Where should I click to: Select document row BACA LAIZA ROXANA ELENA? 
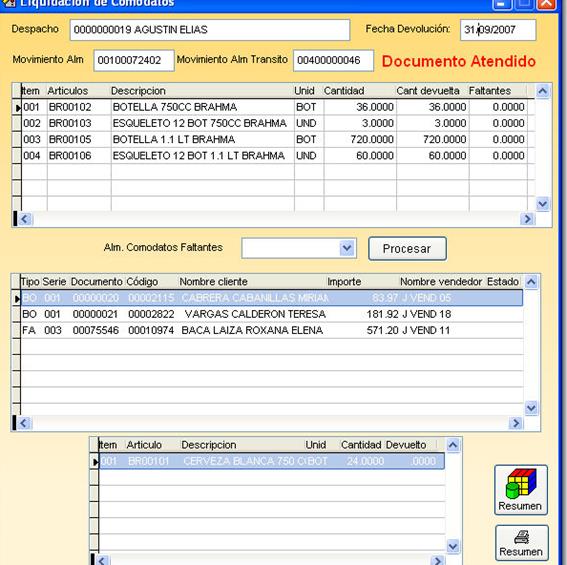(272, 331)
